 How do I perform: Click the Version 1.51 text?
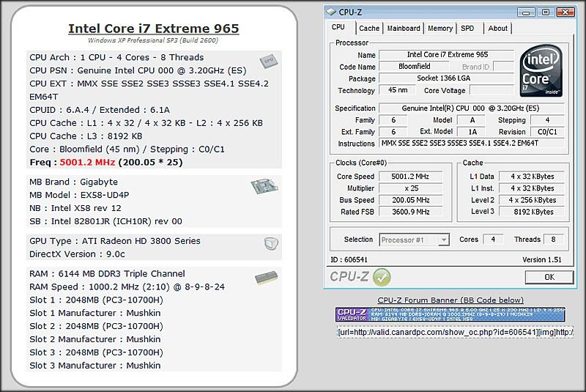541,259
